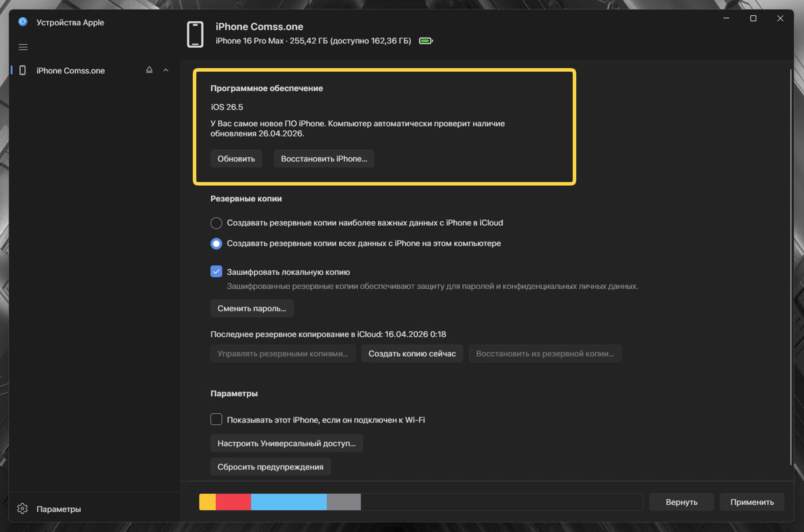Screen dimensions: 804x532
Task: Click the Apple Devices logo icon
Action: (x=23, y=22)
